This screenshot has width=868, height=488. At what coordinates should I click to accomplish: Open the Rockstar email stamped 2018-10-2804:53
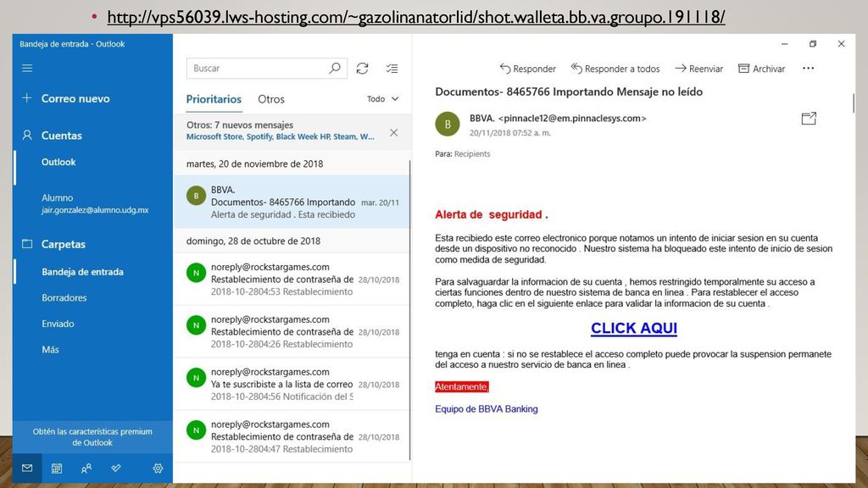tap(292, 279)
